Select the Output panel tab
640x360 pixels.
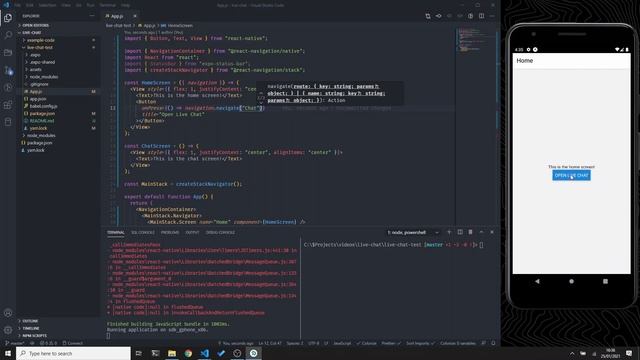coord(192,232)
